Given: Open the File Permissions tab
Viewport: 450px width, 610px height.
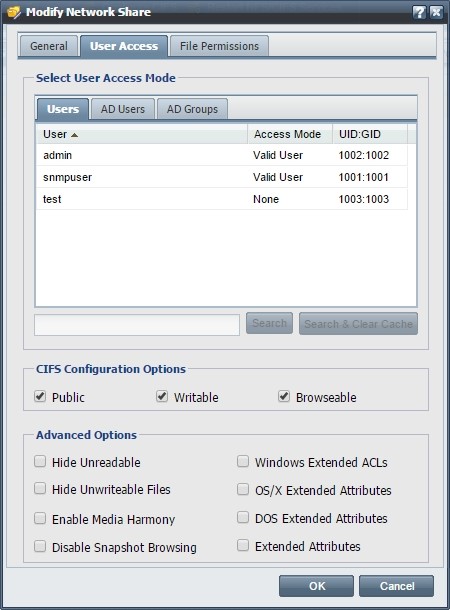Looking at the screenshot, I should 219,46.
